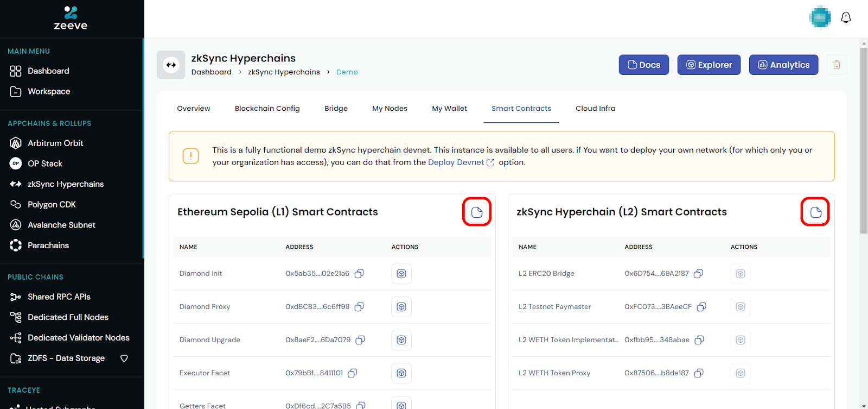
Task: Copy the Getters Facet address
Action: click(x=361, y=405)
